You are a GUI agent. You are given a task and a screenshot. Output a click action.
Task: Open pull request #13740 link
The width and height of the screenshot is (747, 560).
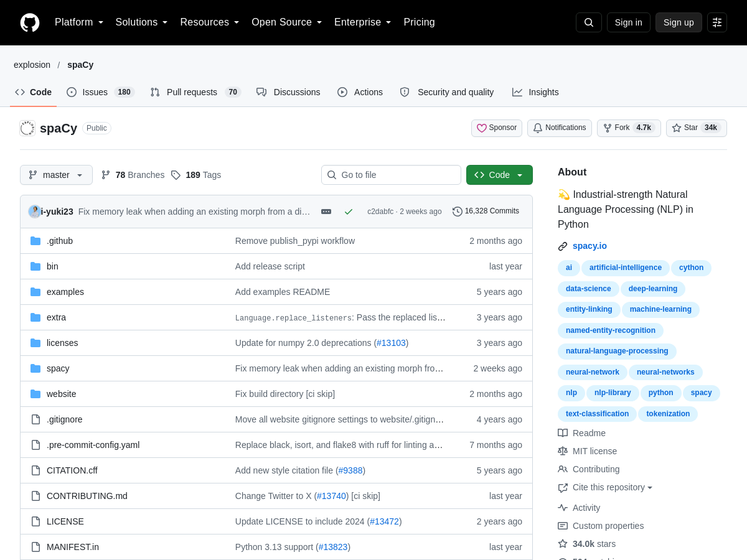[331, 496]
